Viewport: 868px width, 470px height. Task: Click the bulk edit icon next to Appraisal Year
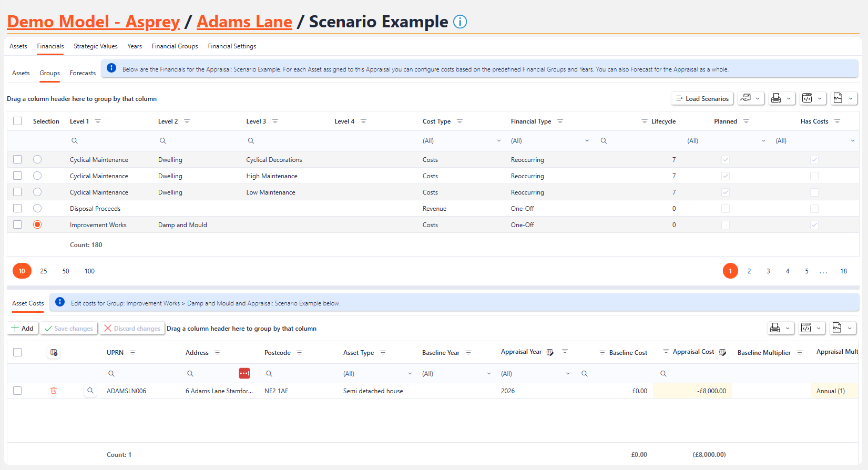pyautogui.click(x=550, y=352)
